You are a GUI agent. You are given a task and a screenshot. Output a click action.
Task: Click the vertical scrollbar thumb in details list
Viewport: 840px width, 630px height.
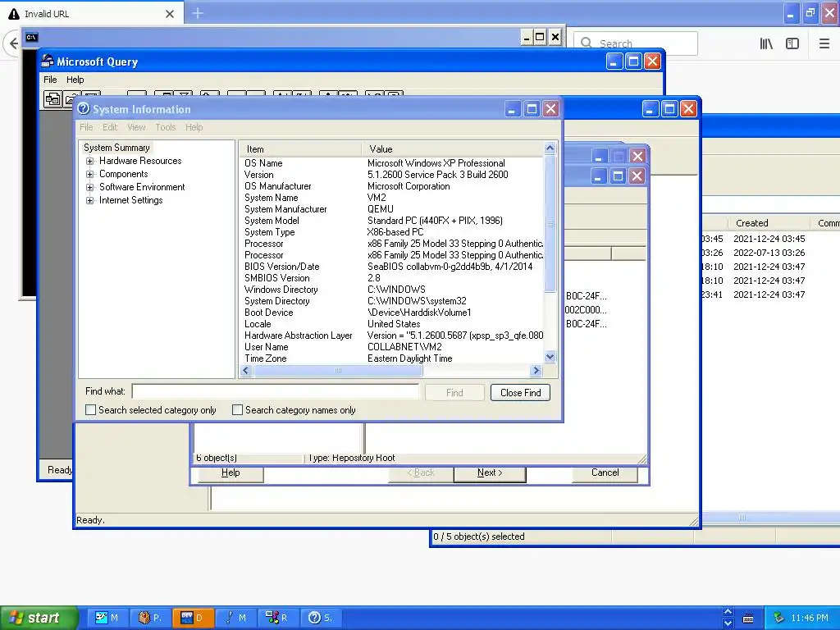click(550, 224)
